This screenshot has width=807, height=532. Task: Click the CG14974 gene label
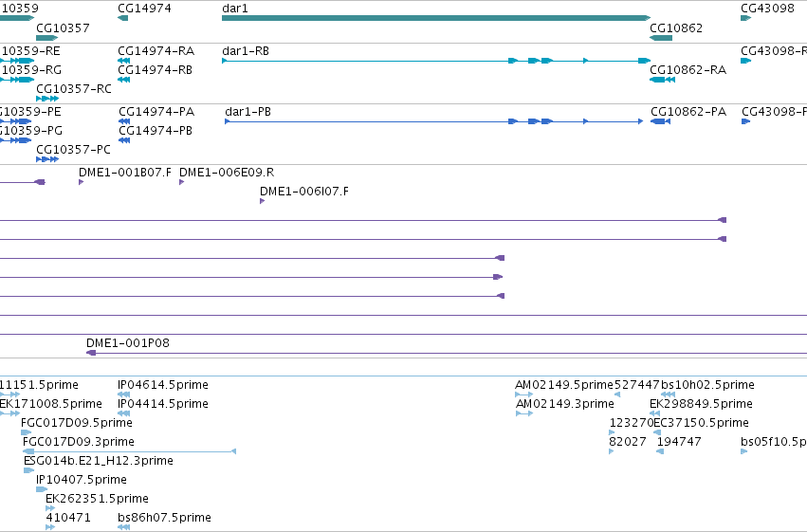(x=144, y=9)
